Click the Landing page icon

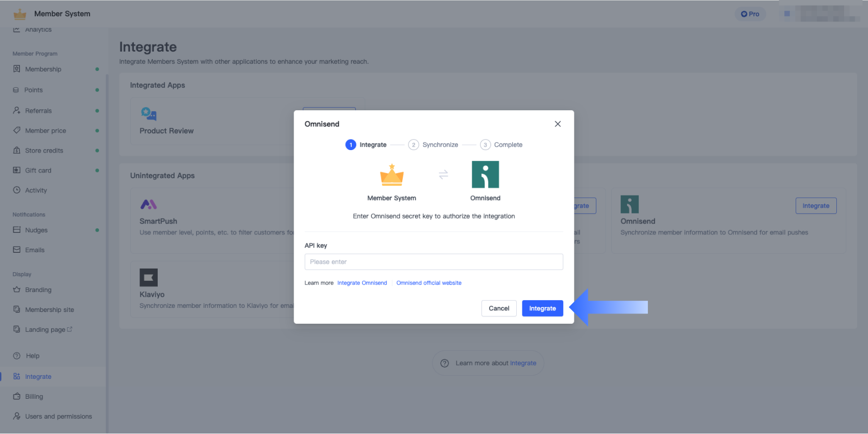pos(17,329)
